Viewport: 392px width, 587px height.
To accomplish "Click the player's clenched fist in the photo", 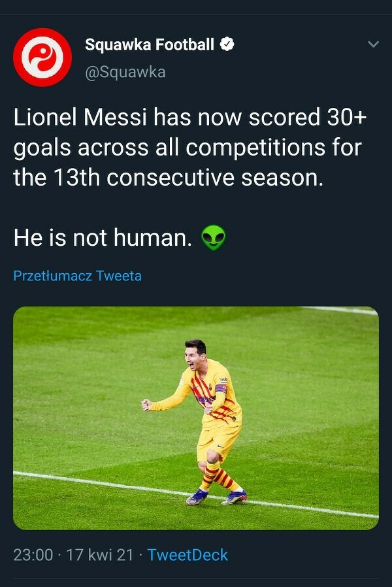I will [x=147, y=405].
